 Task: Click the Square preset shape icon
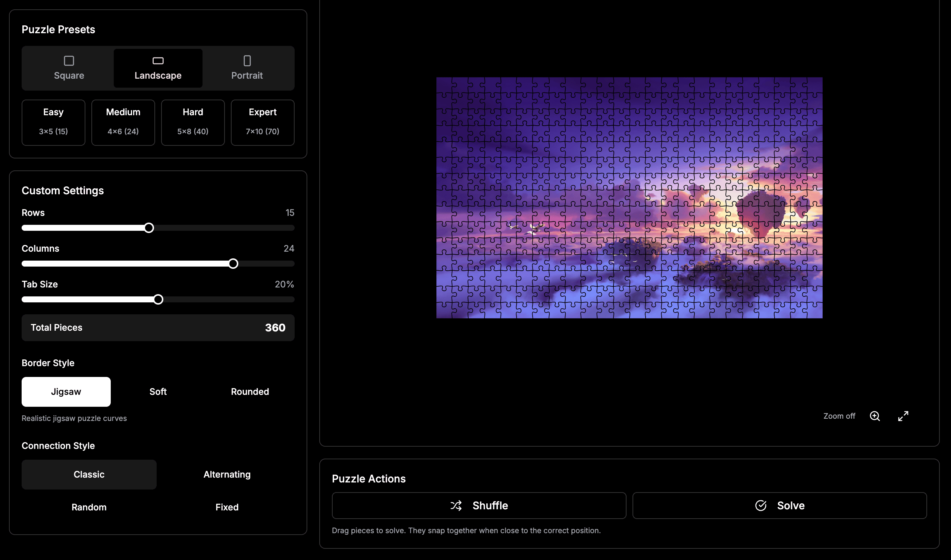coord(69,61)
